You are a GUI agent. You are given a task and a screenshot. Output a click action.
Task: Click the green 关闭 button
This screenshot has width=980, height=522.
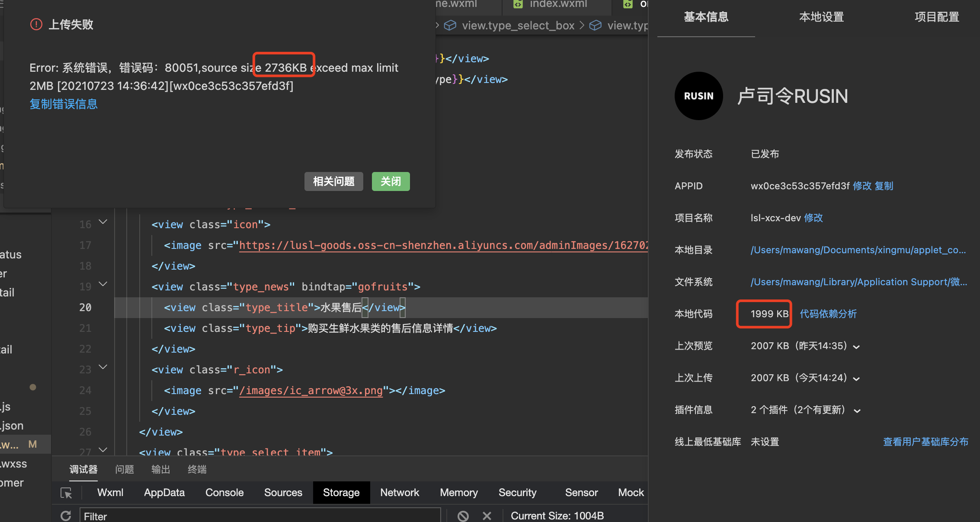391,181
